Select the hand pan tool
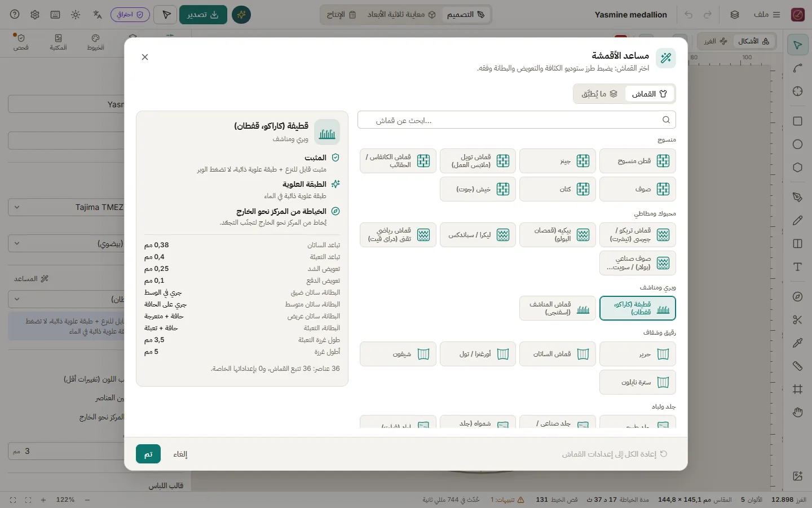This screenshot has width=812, height=508. click(x=797, y=413)
